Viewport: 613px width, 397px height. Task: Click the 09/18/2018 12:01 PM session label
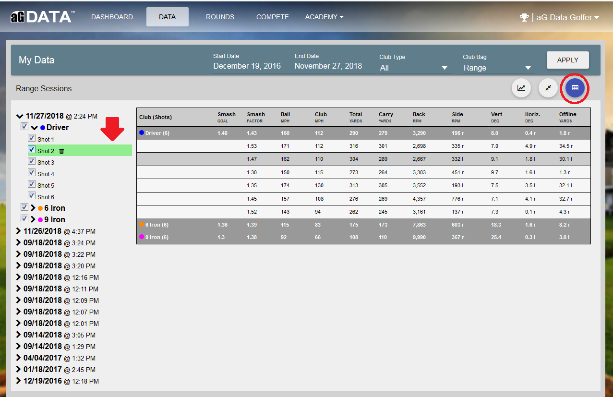pyautogui.click(x=61, y=323)
